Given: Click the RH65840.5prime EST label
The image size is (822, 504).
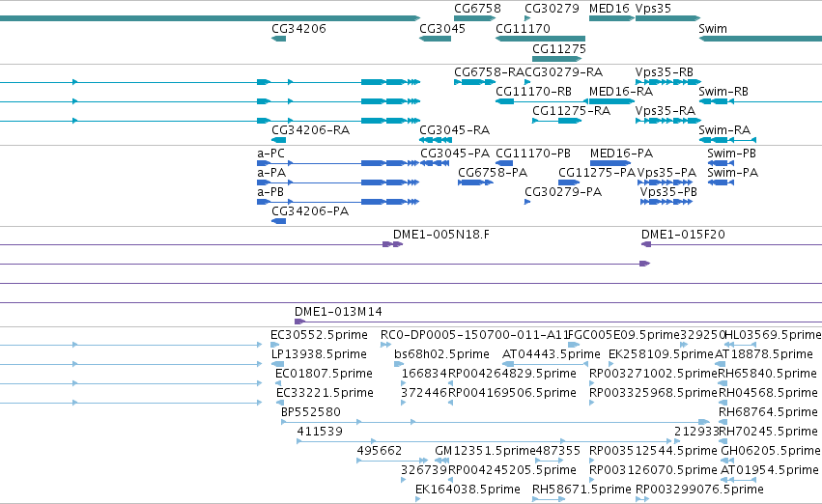Looking at the screenshot, I should [766, 374].
